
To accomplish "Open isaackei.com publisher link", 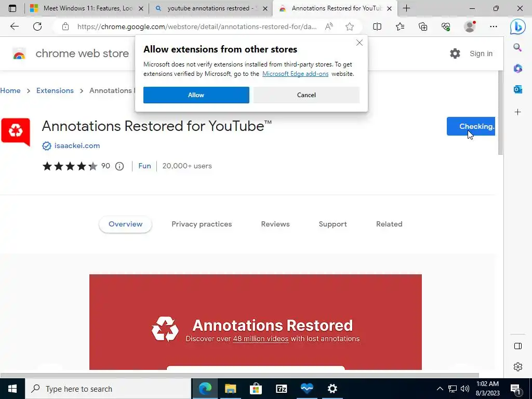I will click(x=77, y=146).
